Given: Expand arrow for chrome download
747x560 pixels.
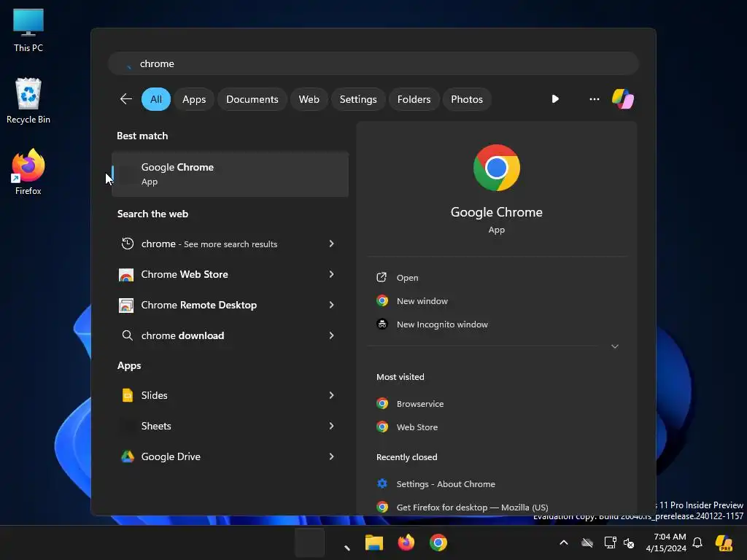Looking at the screenshot, I should coord(332,335).
